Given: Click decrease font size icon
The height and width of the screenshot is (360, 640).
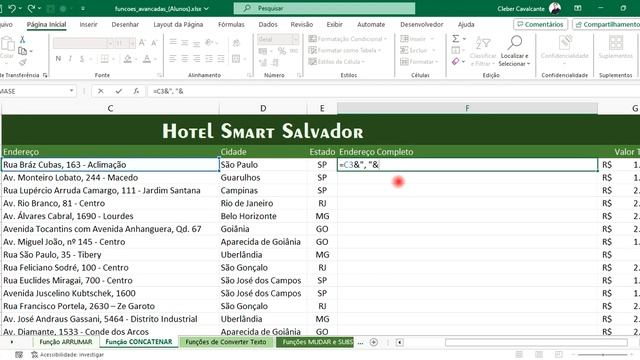Looking at the screenshot, I should click(x=154, y=42).
